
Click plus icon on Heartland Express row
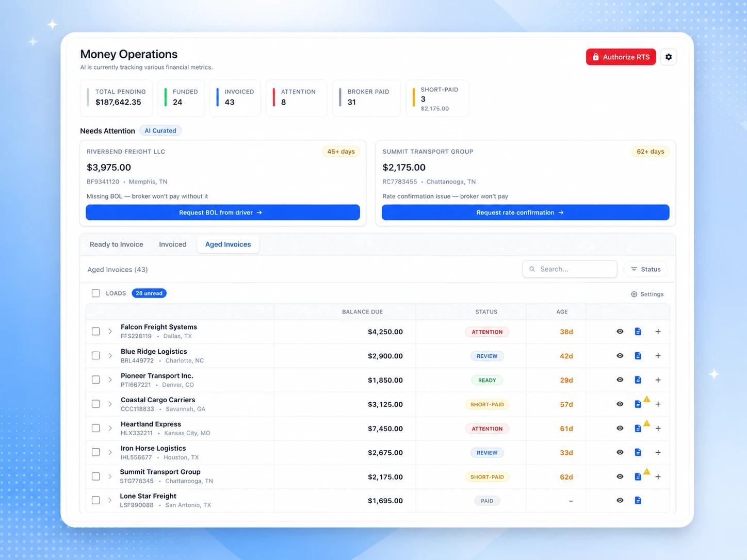click(658, 429)
